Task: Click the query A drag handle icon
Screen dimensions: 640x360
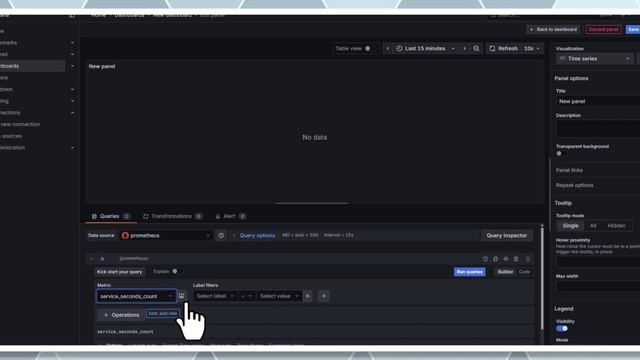Action: pos(528,259)
